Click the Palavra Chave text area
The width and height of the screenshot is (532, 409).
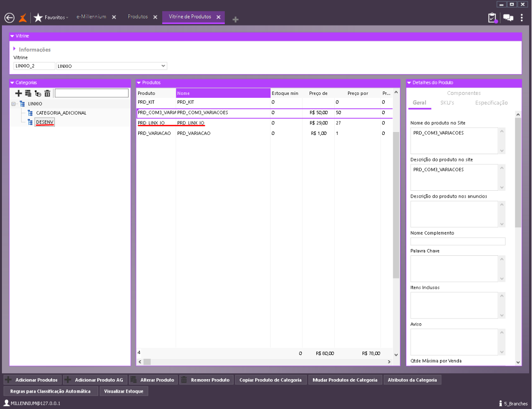[454, 268]
